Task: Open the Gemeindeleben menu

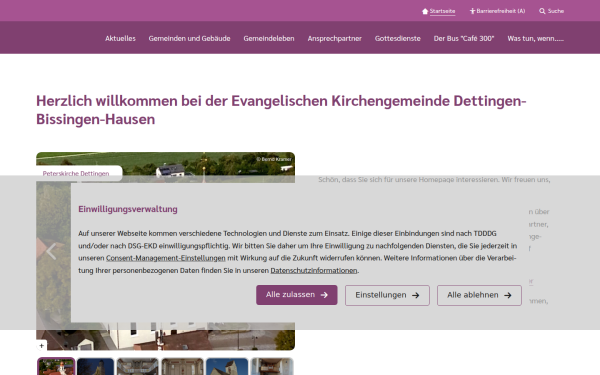Action: point(269,38)
